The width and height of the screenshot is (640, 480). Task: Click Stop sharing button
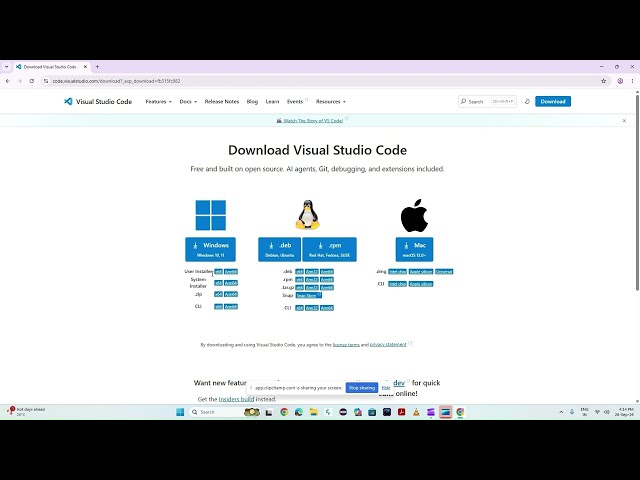362,388
